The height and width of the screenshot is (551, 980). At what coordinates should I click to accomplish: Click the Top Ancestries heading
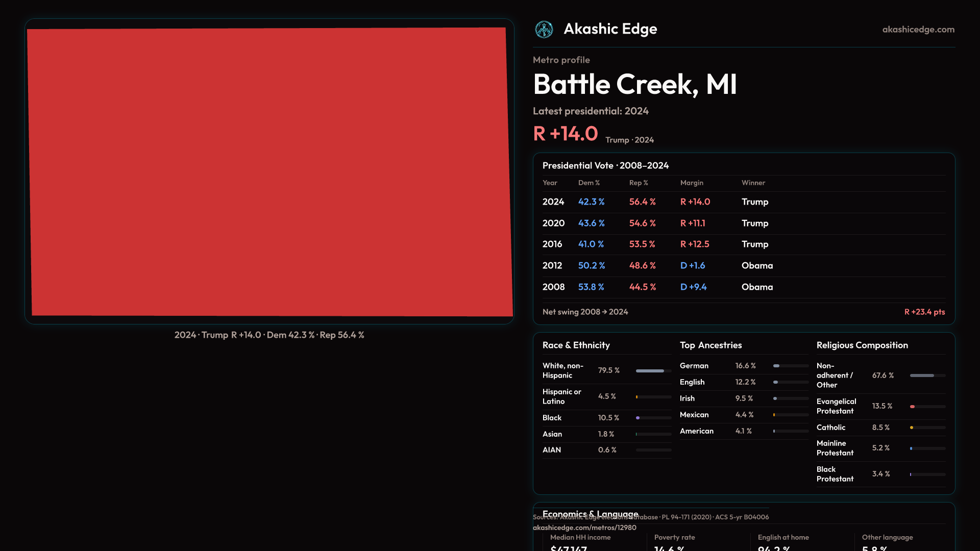[710, 345]
